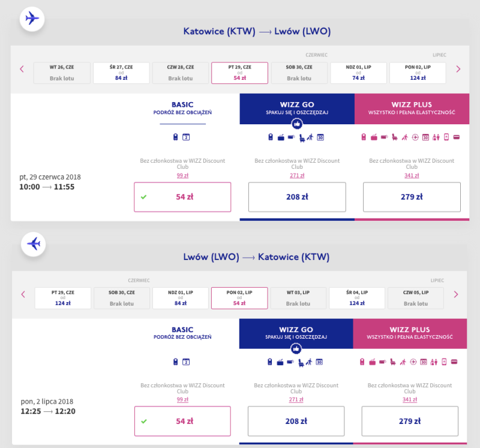This screenshot has width=480, height=448.
Task: Click outbound WIZZ PLUS calendar 30 icon
Action: 425,138
